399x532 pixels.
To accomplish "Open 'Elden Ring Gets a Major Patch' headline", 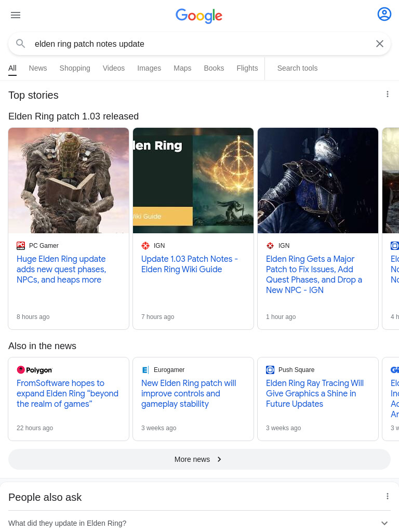I will pos(314,274).
